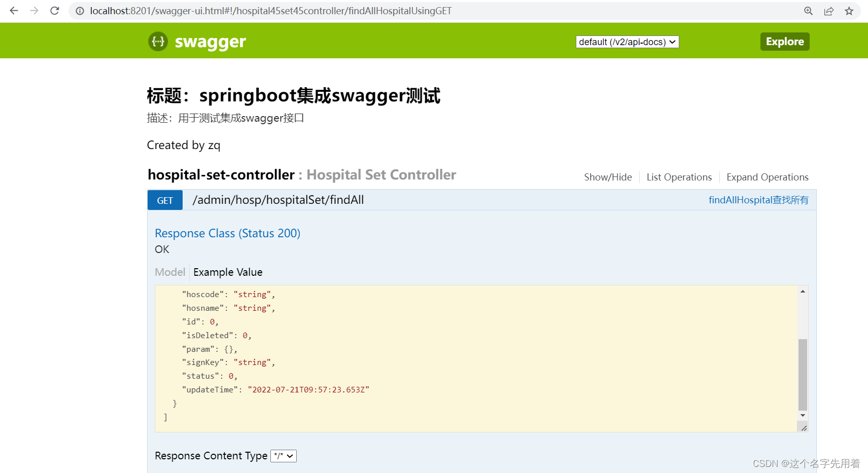868x473 pixels.
Task: Click the GET method badge
Action: pyautogui.click(x=165, y=200)
